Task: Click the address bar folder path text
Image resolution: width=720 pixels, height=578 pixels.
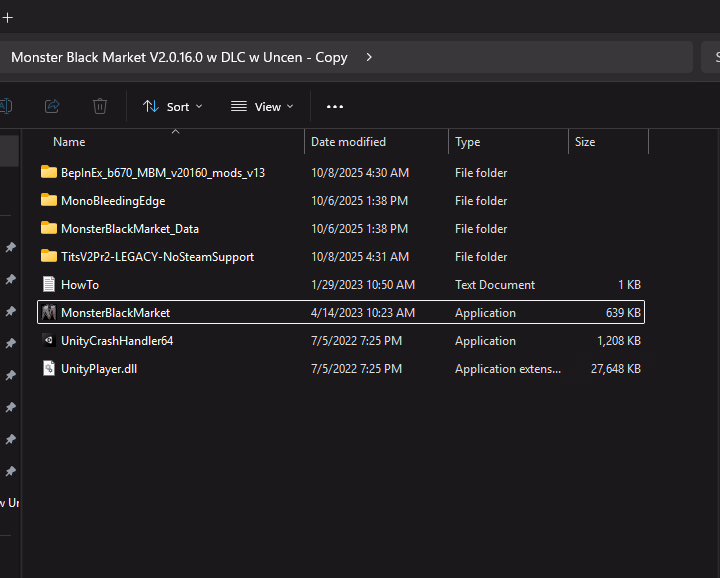Action: [x=179, y=57]
